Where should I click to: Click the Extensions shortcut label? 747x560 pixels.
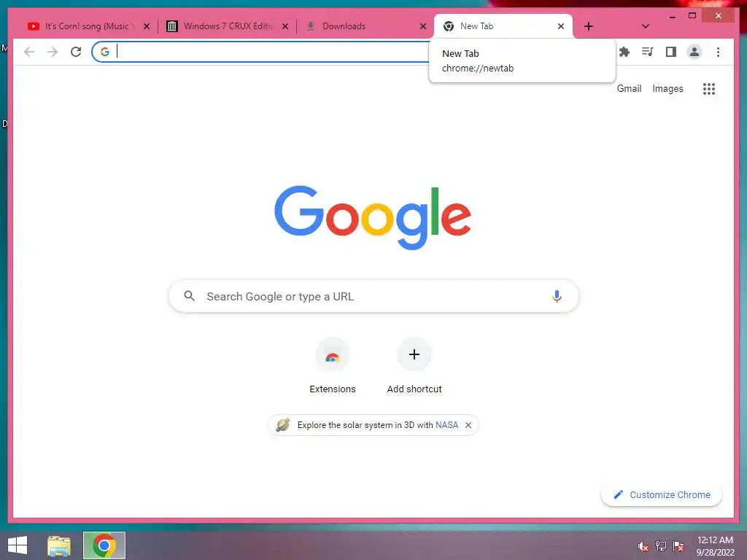[333, 389]
